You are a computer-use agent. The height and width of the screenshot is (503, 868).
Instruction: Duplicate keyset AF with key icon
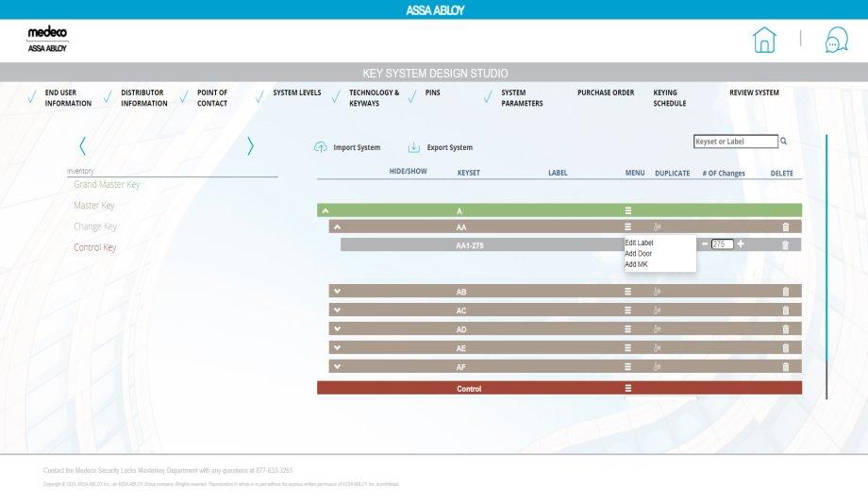click(x=657, y=367)
